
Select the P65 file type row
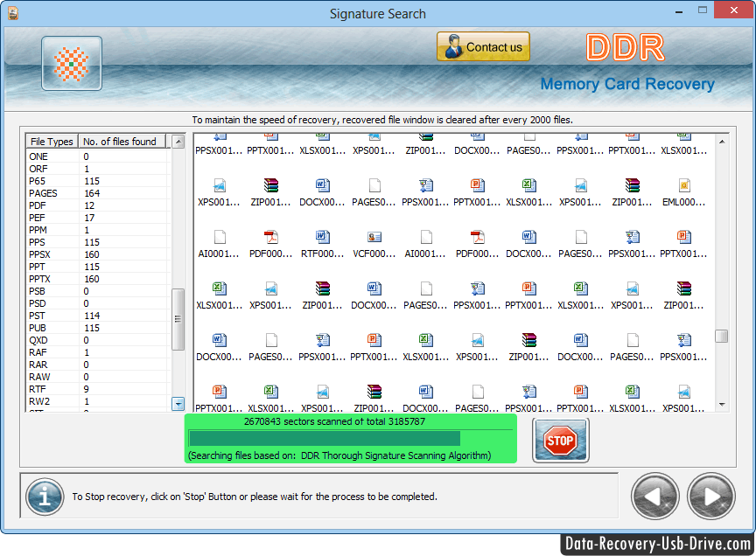(x=98, y=181)
